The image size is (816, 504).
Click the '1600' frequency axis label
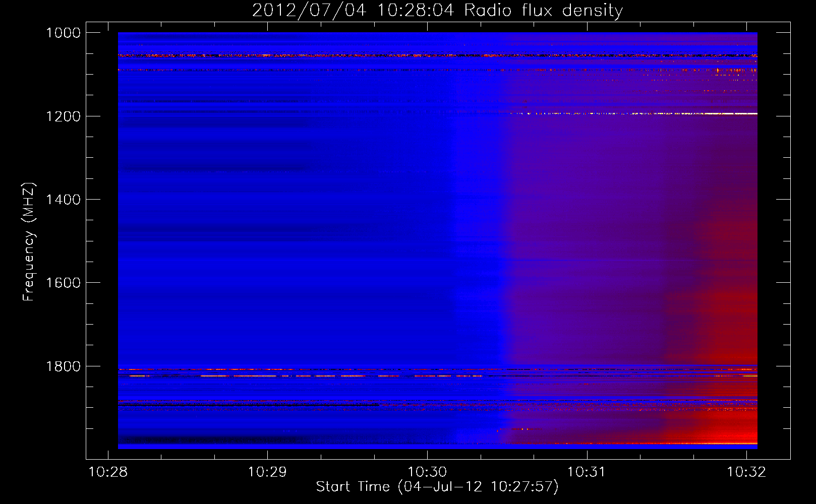click(x=63, y=283)
